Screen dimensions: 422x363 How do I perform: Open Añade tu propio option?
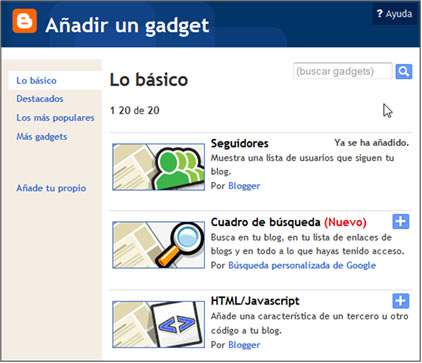point(51,188)
